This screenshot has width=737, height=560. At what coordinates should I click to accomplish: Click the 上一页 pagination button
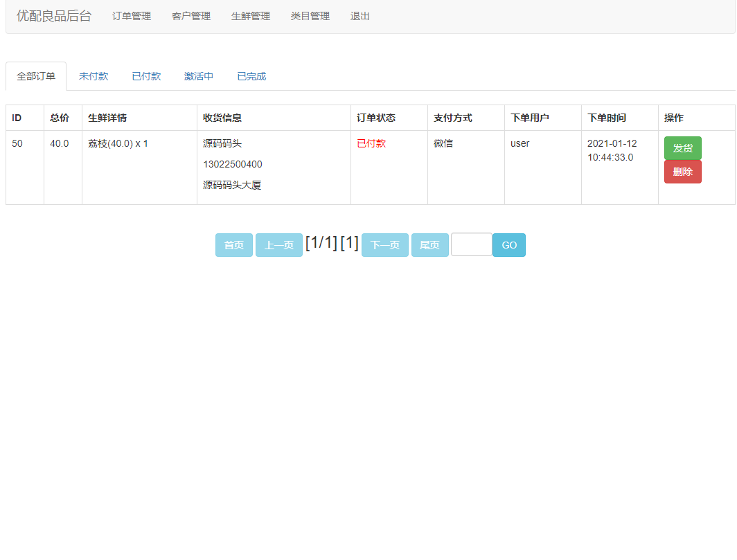pyautogui.click(x=278, y=244)
